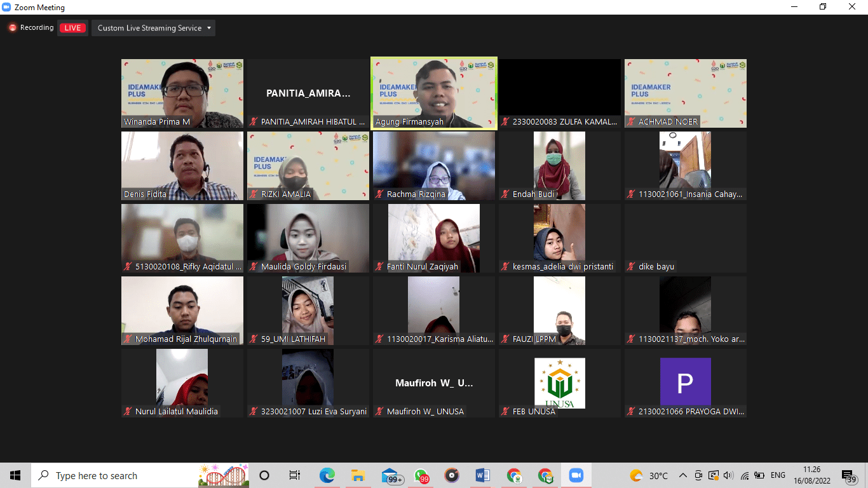Click the muted mic icon beside Endah Budi
The image size is (868, 488).
(505, 194)
